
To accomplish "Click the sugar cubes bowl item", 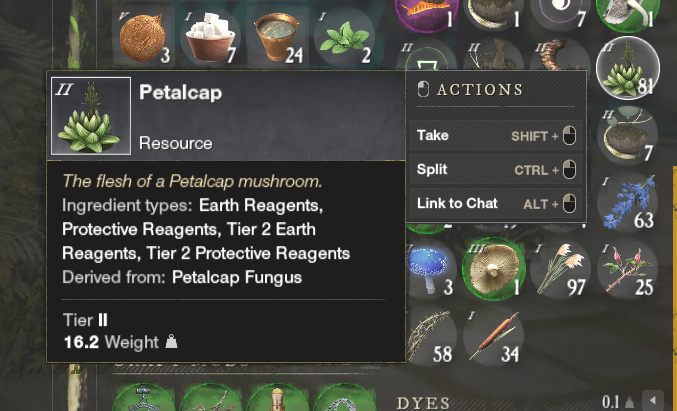I will point(212,37).
